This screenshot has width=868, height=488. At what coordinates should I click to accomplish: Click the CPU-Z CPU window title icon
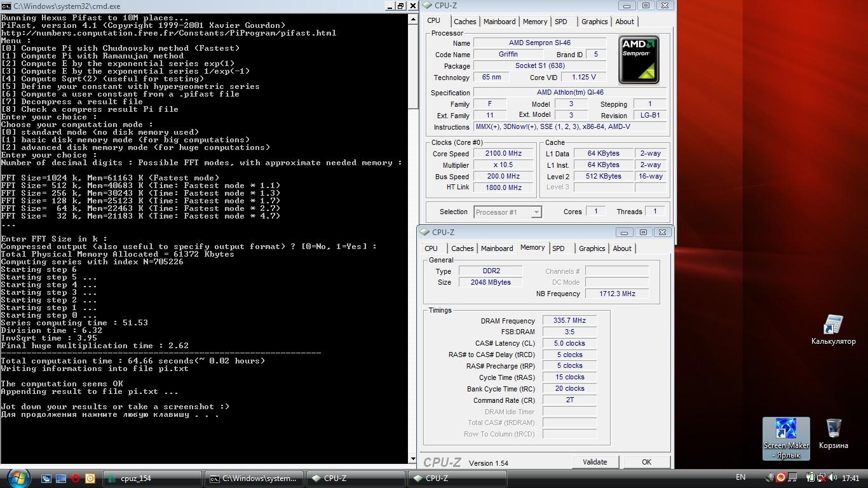click(x=428, y=6)
